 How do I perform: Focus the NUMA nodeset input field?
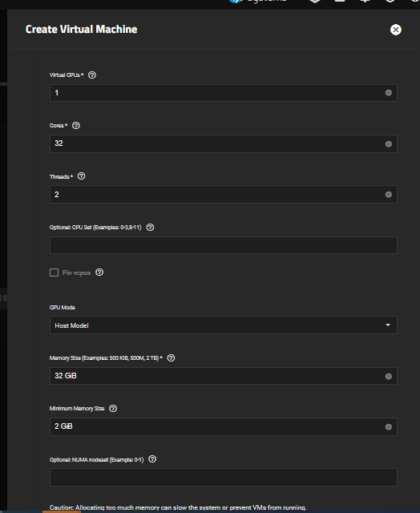pos(224,478)
